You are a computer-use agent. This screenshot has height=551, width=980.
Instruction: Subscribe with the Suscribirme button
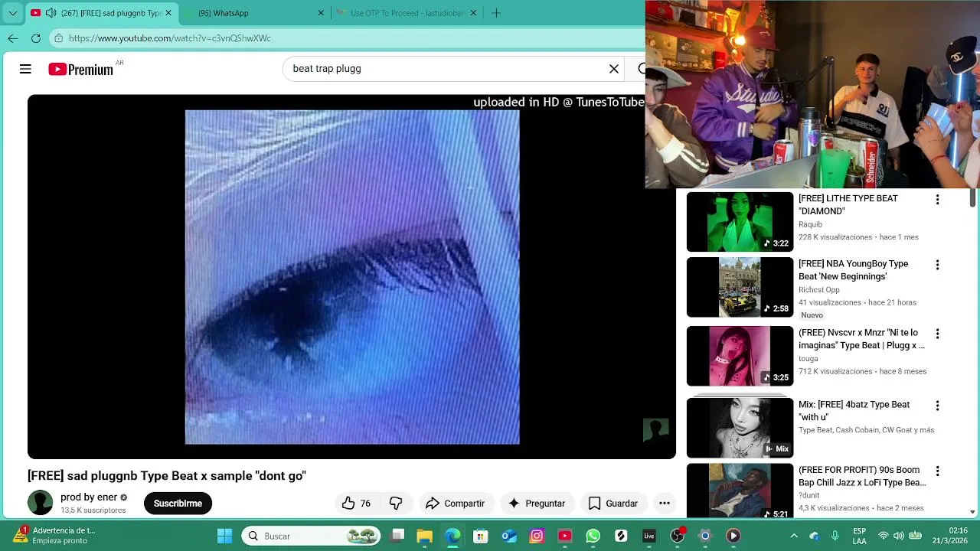[x=178, y=503]
